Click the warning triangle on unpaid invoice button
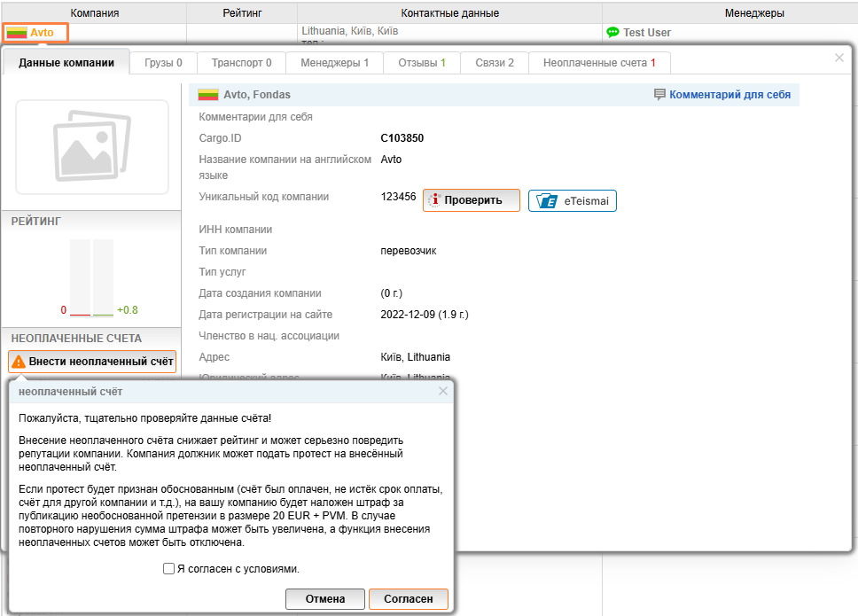Screen dimensions: 858x616 pyautogui.click(x=19, y=362)
